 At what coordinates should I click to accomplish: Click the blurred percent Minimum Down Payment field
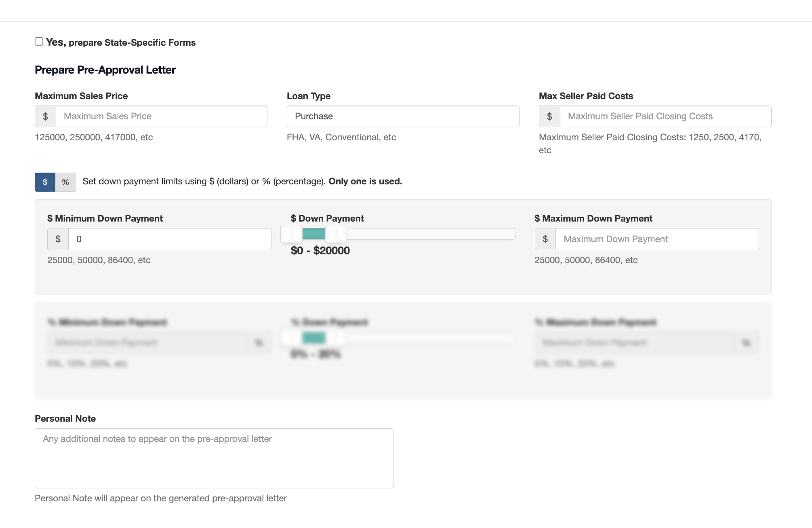[147, 343]
